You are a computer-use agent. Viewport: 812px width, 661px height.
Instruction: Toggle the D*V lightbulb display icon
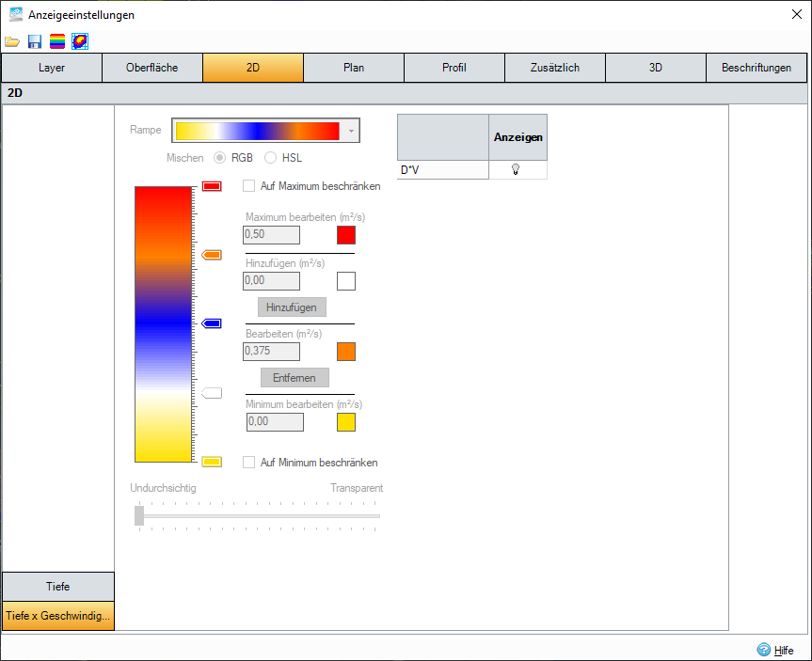[516, 169]
